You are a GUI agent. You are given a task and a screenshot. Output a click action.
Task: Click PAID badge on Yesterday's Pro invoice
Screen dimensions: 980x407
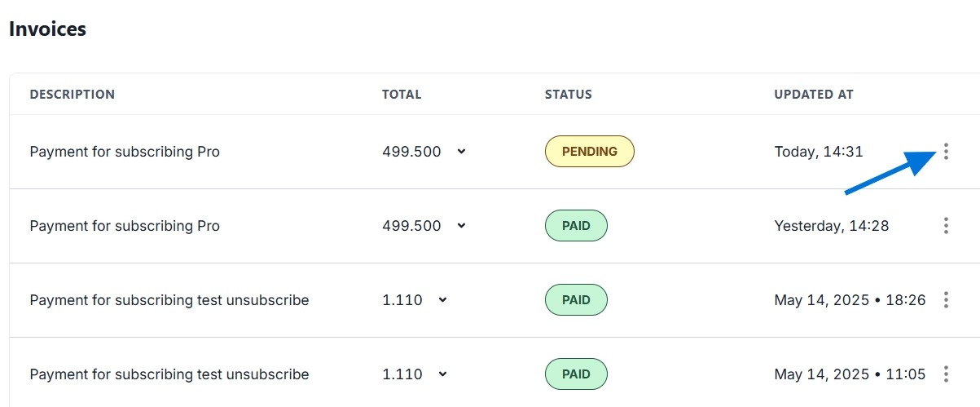tap(576, 226)
